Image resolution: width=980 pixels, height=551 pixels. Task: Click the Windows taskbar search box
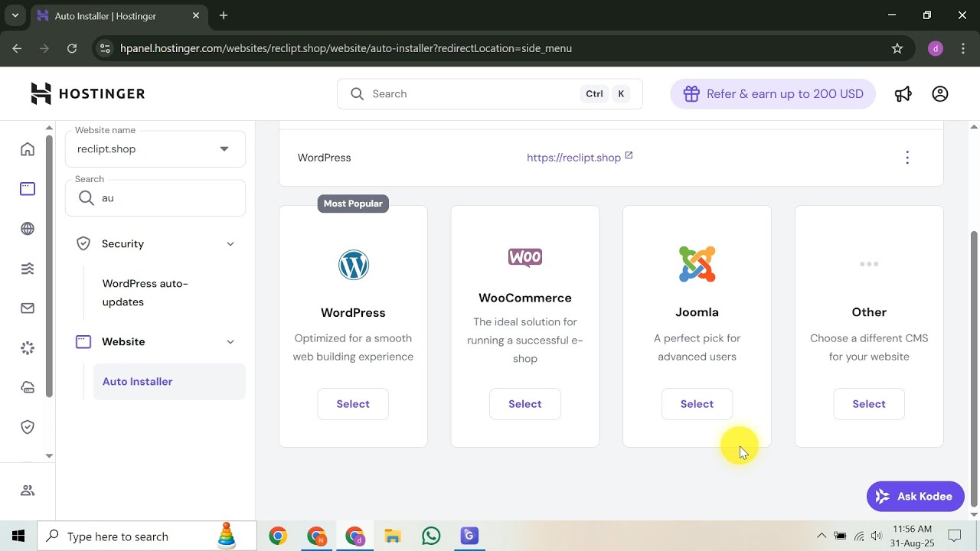pyautogui.click(x=148, y=536)
